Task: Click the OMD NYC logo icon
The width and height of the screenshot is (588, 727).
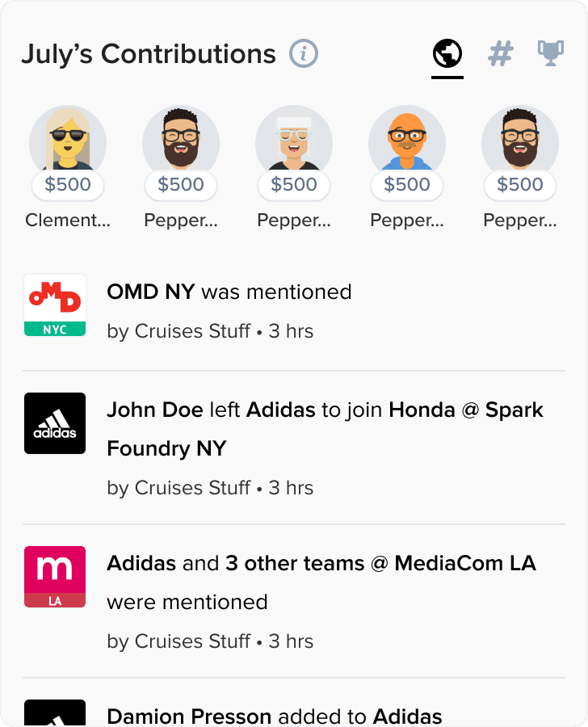Action: [x=55, y=305]
